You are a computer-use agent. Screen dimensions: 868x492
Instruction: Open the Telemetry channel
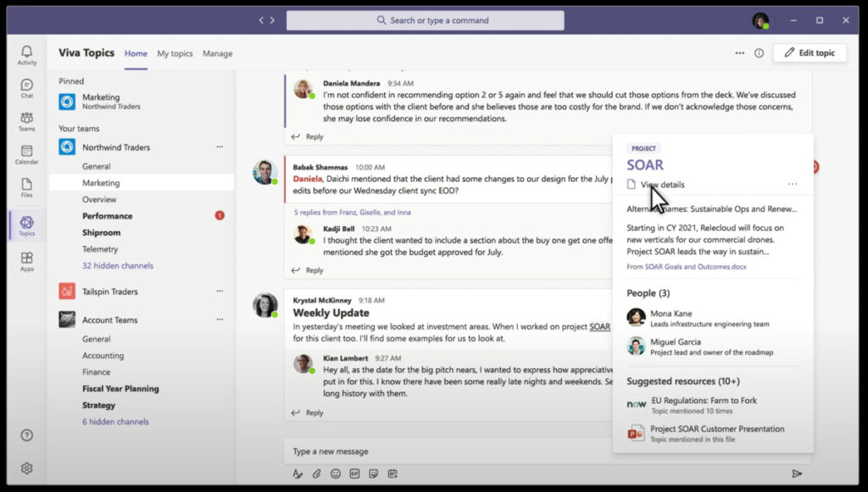click(x=100, y=249)
